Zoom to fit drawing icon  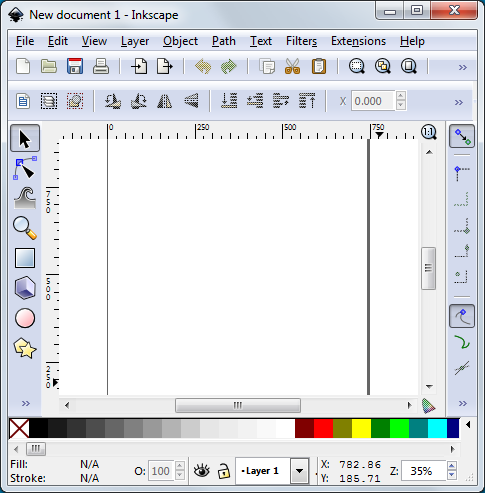point(383,66)
